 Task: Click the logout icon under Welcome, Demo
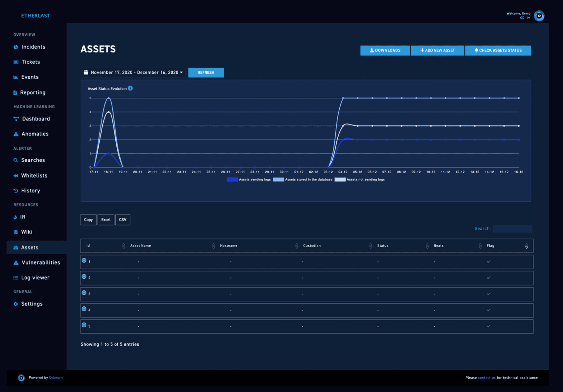click(528, 18)
